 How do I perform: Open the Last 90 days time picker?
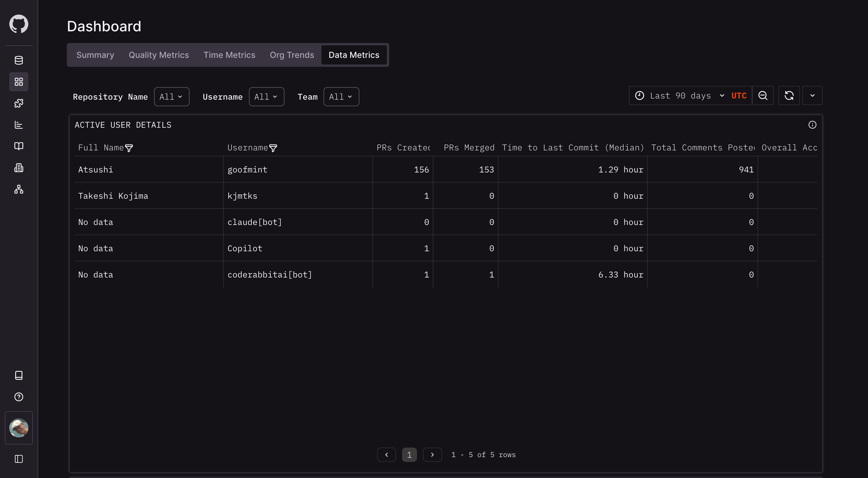point(680,96)
